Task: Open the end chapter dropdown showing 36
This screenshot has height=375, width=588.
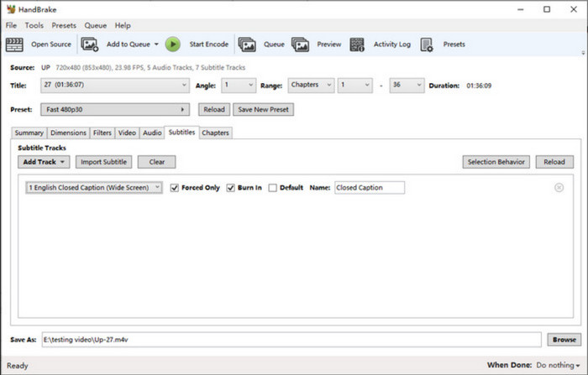Action: [x=407, y=85]
